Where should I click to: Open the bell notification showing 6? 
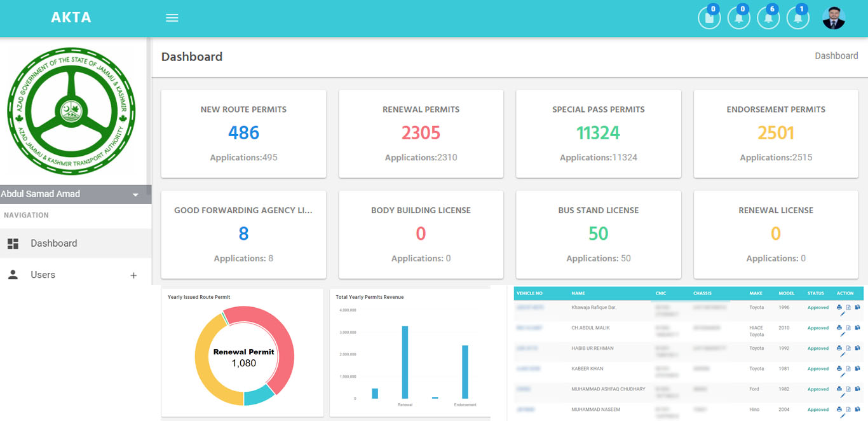[768, 18]
